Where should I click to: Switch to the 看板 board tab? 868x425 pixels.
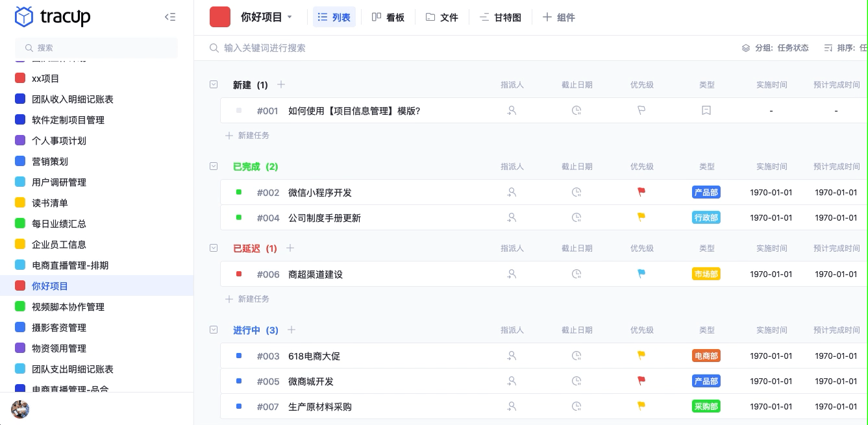pos(388,17)
